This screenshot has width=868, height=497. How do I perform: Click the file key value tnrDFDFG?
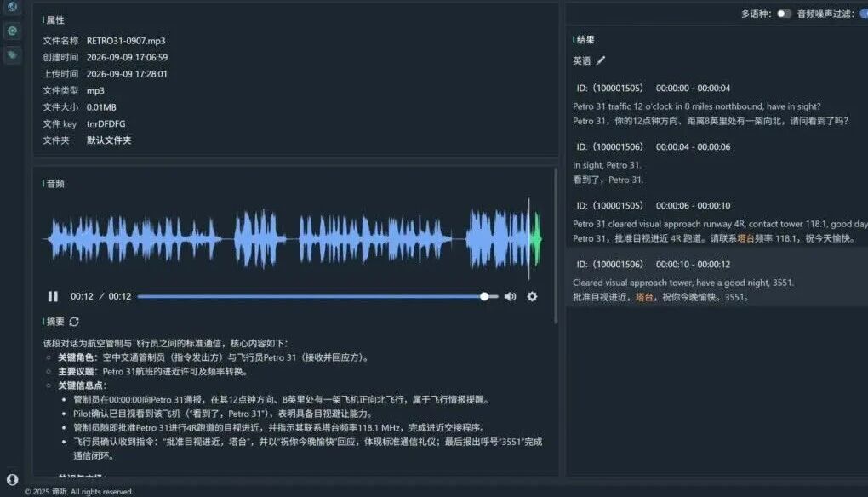click(x=106, y=124)
